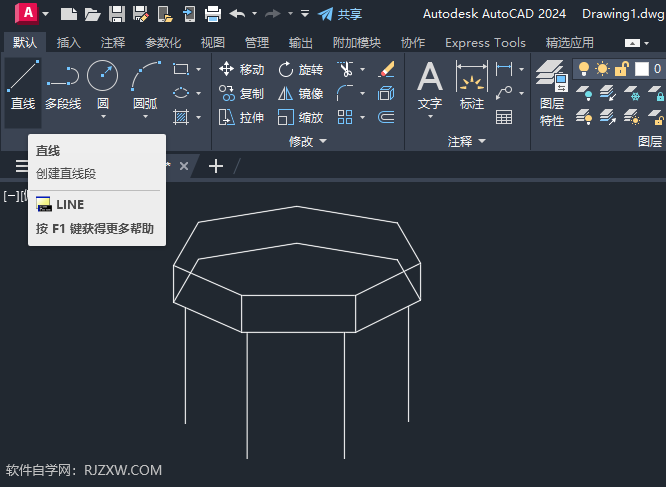This screenshot has width=666, height=487.
Task: Click the Fillet icon
Action: (345, 93)
